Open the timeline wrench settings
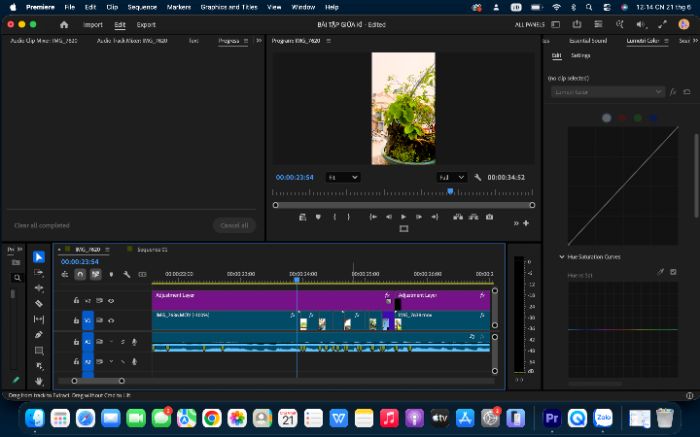 click(126, 274)
